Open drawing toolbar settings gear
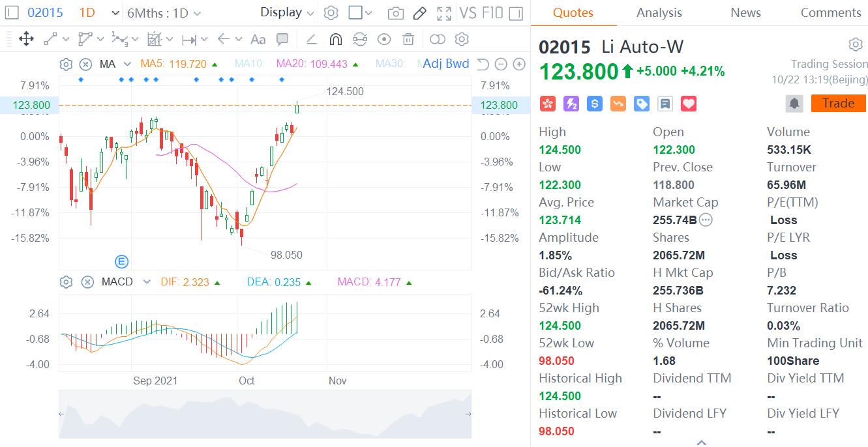 pos(462,39)
